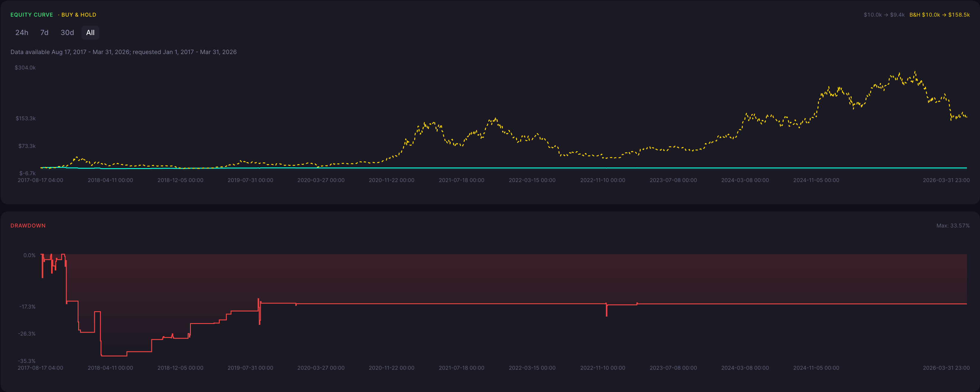Click the $153.3k equity axis label
Screen dimensions: 980x392
(x=26, y=118)
